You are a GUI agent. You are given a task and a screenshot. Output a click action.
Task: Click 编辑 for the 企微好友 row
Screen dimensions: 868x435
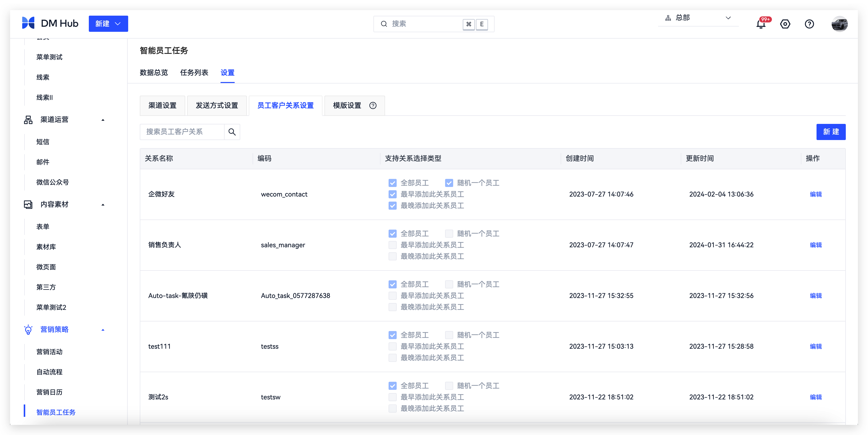(x=816, y=195)
